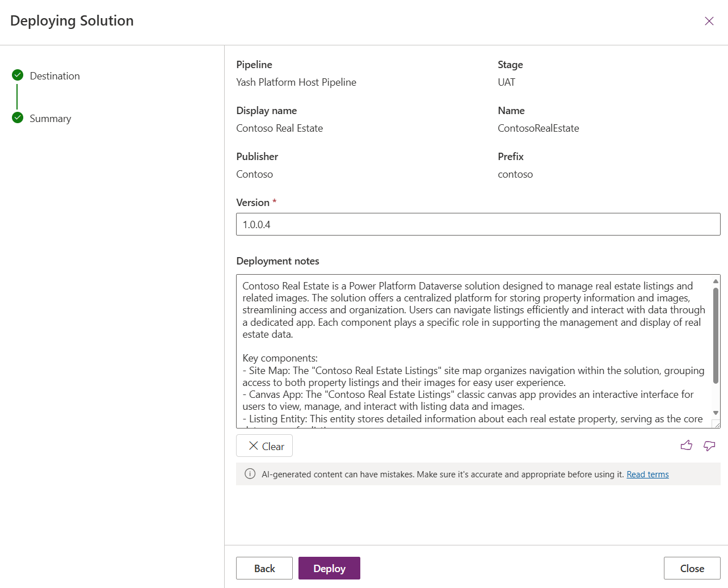Viewport: 728px width, 588px height.
Task: Click the resize handle of notes textarea
Action: 716,424
